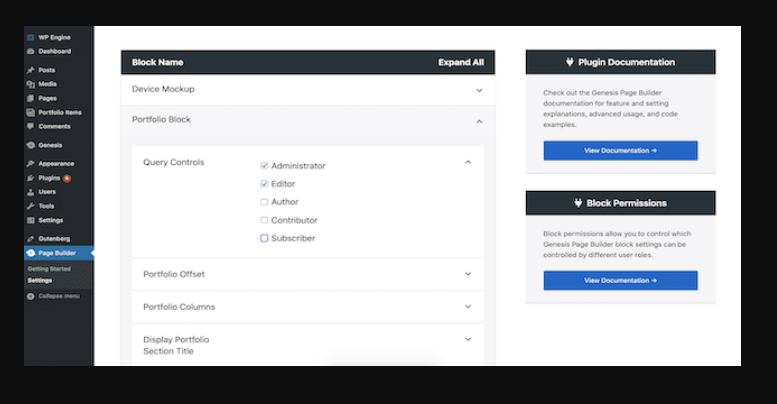Click the Users person icon
The width and height of the screenshot is (777, 404).
31,192
